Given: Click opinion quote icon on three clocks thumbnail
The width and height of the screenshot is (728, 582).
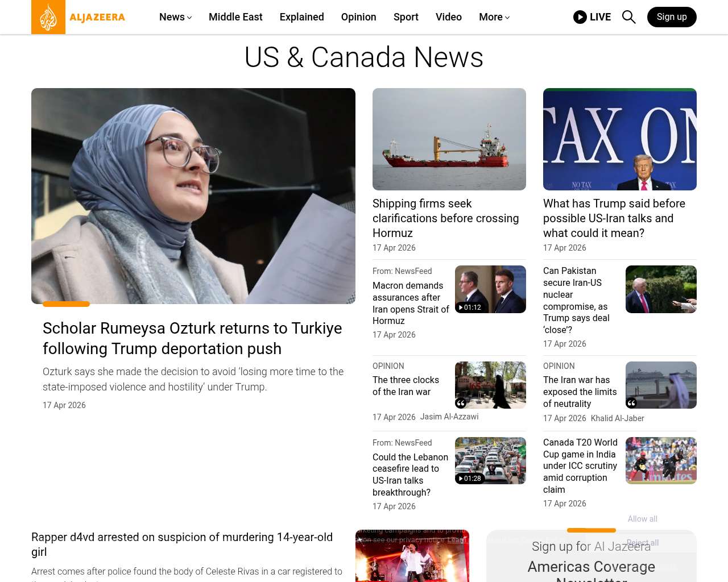Looking at the screenshot, I should pos(461,403).
